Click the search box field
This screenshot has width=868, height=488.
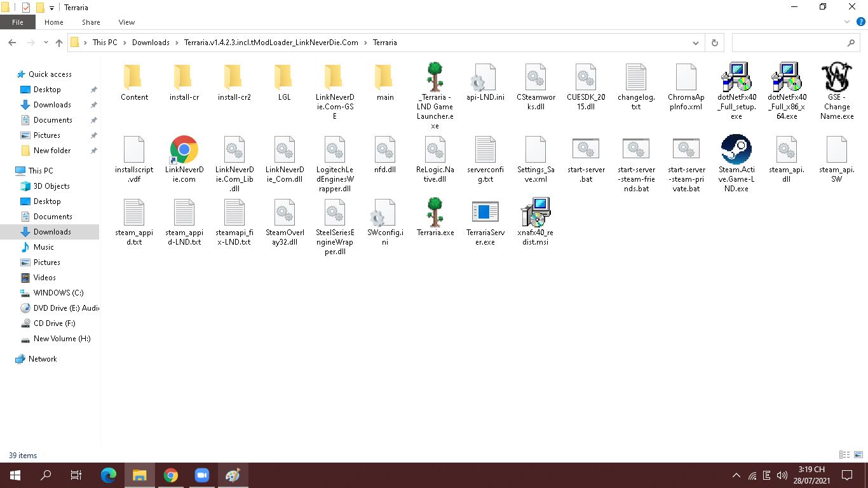click(x=788, y=43)
